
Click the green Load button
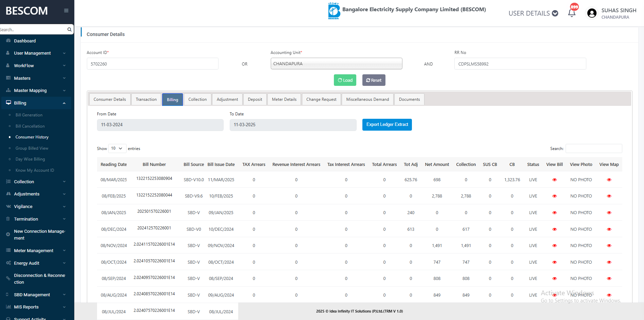pyautogui.click(x=345, y=80)
